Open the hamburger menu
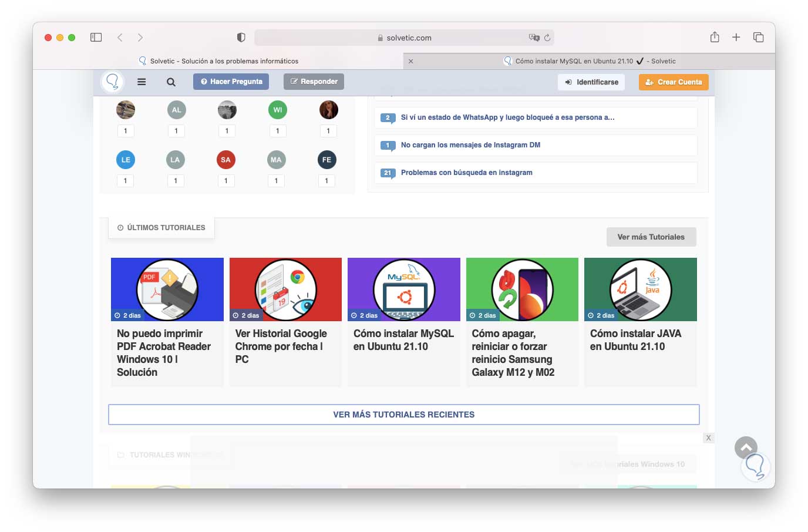The image size is (808, 532). click(x=142, y=82)
